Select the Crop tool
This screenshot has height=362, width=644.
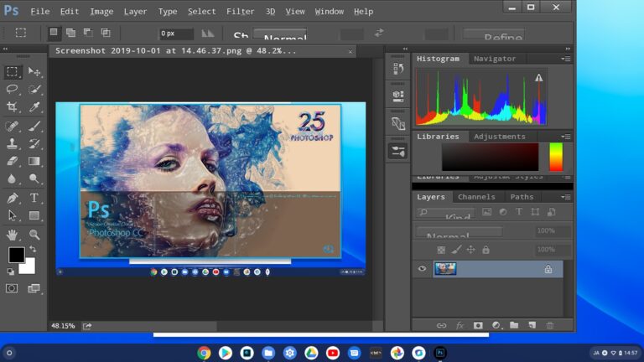(12, 106)
